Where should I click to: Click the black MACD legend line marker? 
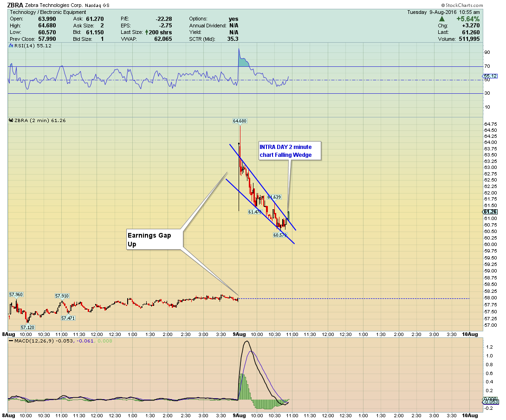click(x=11, y=341)
